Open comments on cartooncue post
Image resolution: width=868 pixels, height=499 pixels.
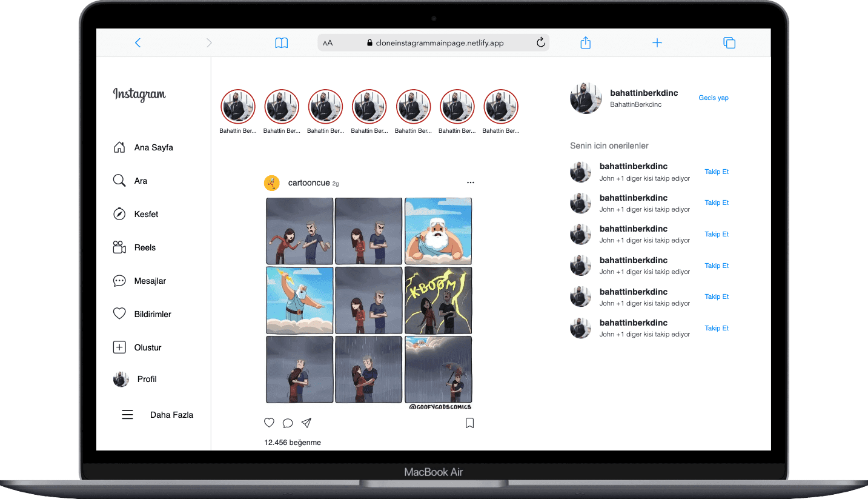pyautogui.click(x=288, y=423)
